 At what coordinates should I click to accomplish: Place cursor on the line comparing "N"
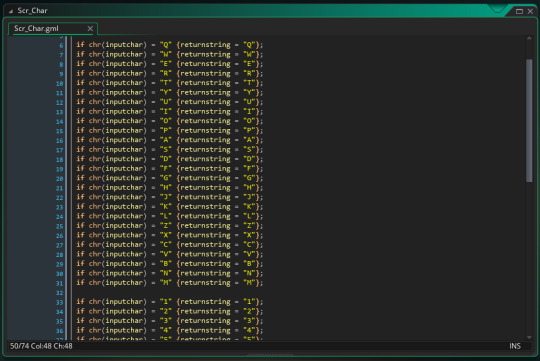[169, 273]
